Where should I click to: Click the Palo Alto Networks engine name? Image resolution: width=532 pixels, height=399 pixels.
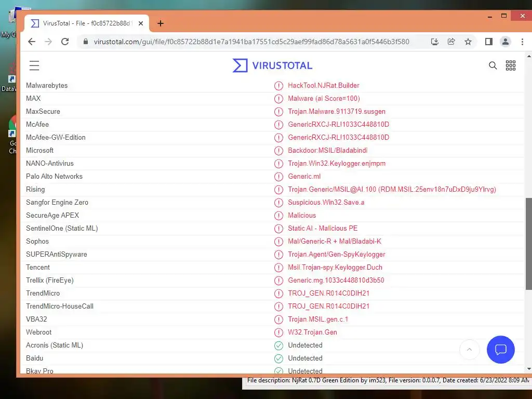coord(54,177)
